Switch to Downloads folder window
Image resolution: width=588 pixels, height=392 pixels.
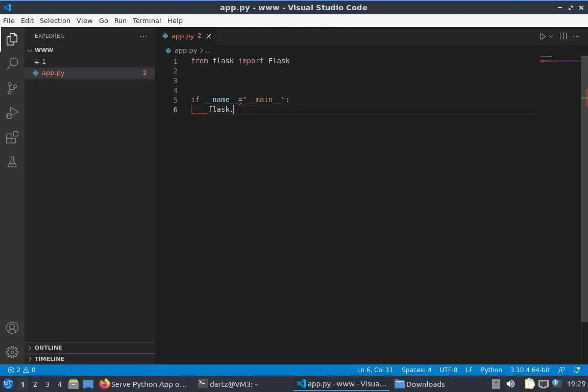coord(420,384)
